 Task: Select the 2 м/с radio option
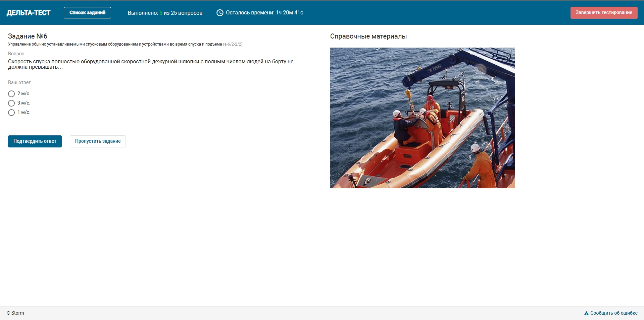coord(11,94)
